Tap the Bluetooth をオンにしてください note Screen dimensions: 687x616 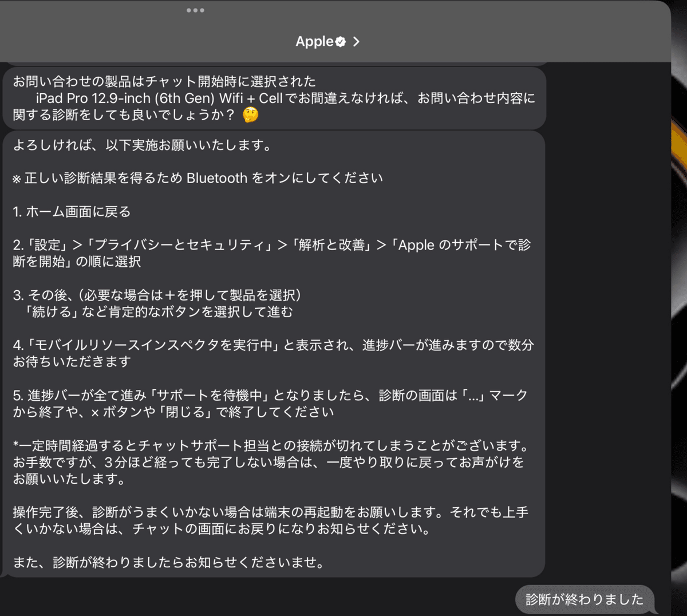(x=198, y=178)
